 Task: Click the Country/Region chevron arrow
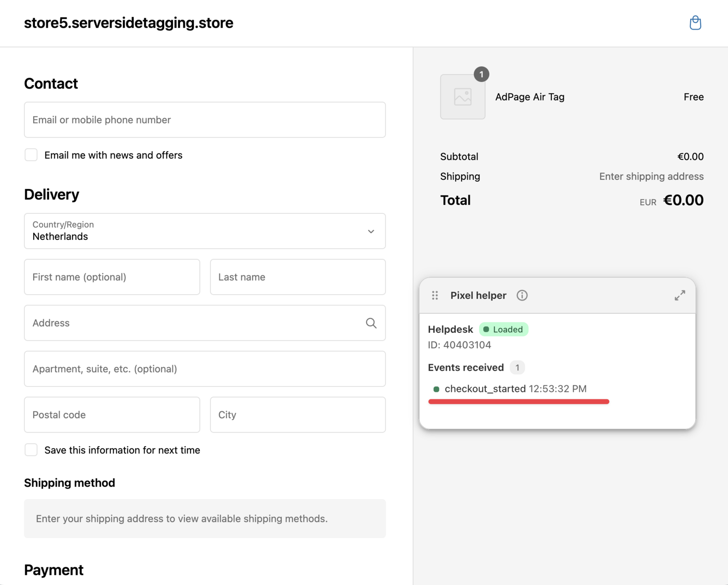(x=371, y=231)
